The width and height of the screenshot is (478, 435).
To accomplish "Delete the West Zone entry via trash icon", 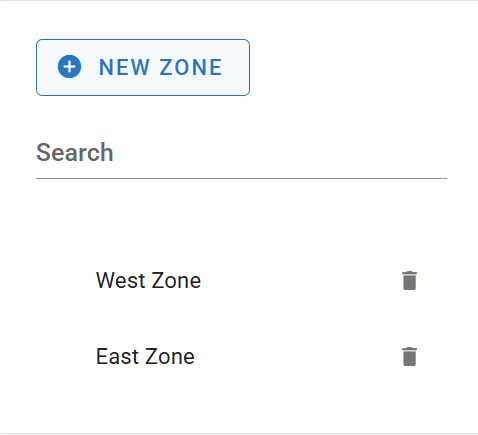I will pyautogui.click(x=409, y=281).
